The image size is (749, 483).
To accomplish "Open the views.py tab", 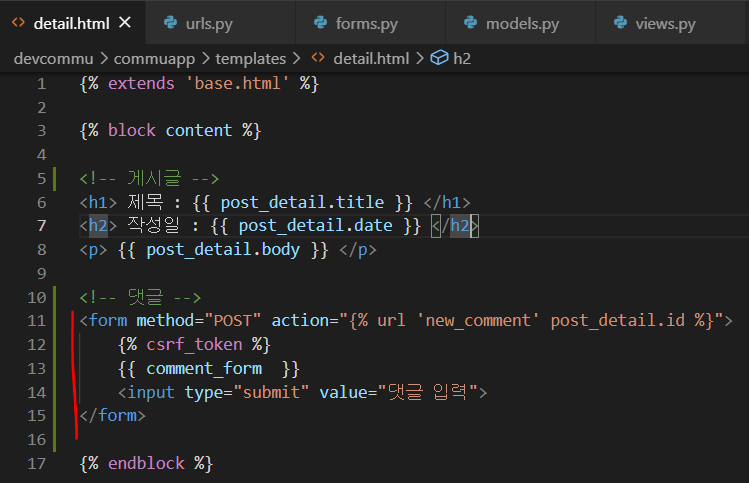I will (664, 22).
